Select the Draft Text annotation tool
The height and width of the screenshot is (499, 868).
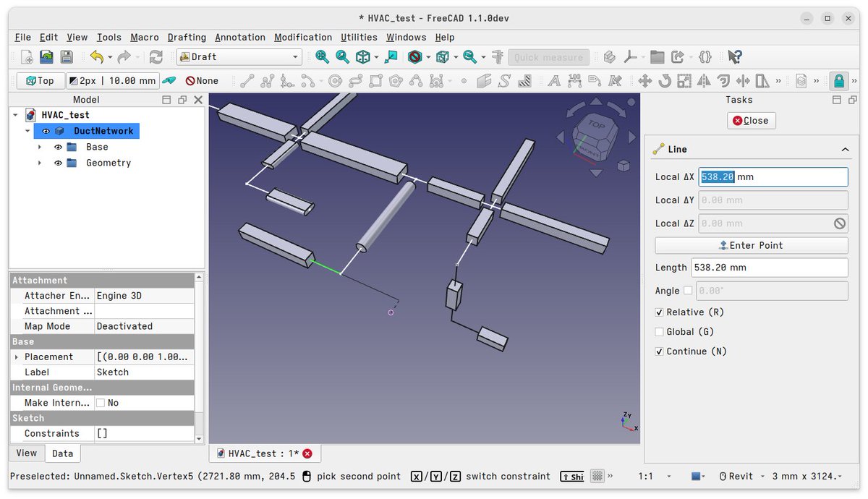coord(553,80)
